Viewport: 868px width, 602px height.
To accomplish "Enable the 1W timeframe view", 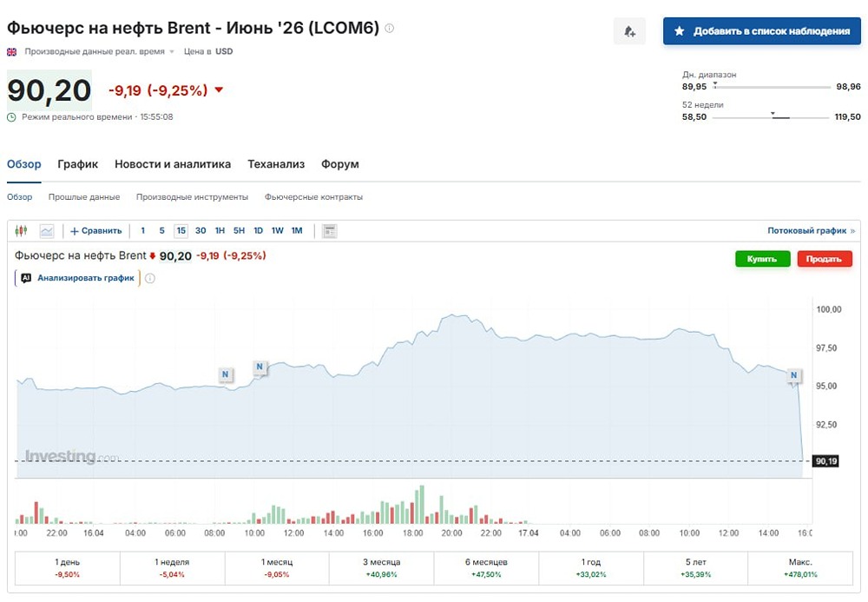I will pos(276,230).
